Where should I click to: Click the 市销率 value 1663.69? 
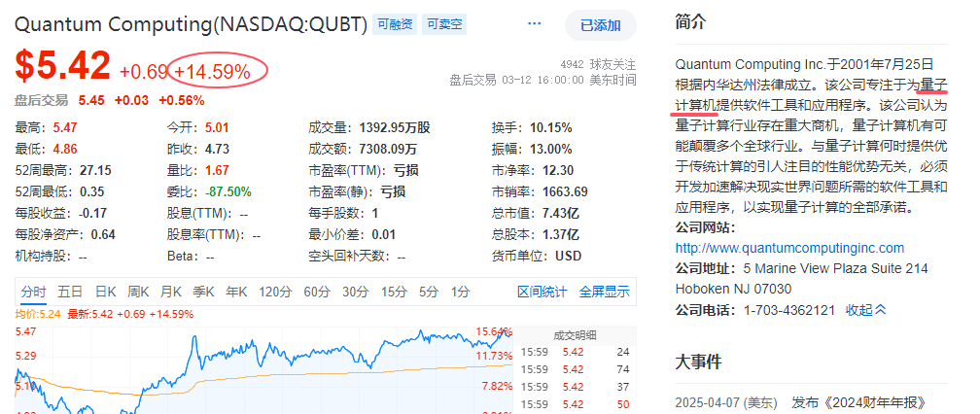coord(565,191)
